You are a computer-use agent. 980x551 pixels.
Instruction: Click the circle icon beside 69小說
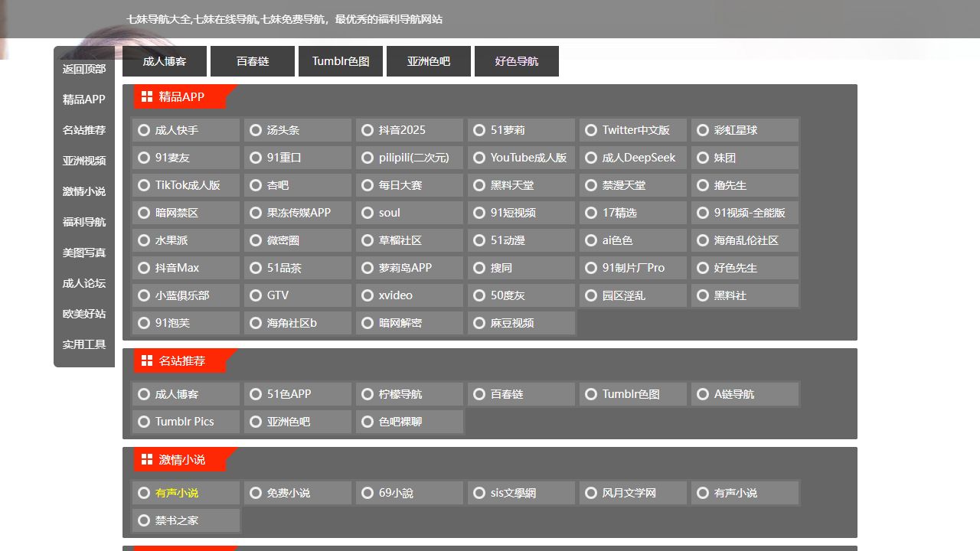tap(367, 493)
